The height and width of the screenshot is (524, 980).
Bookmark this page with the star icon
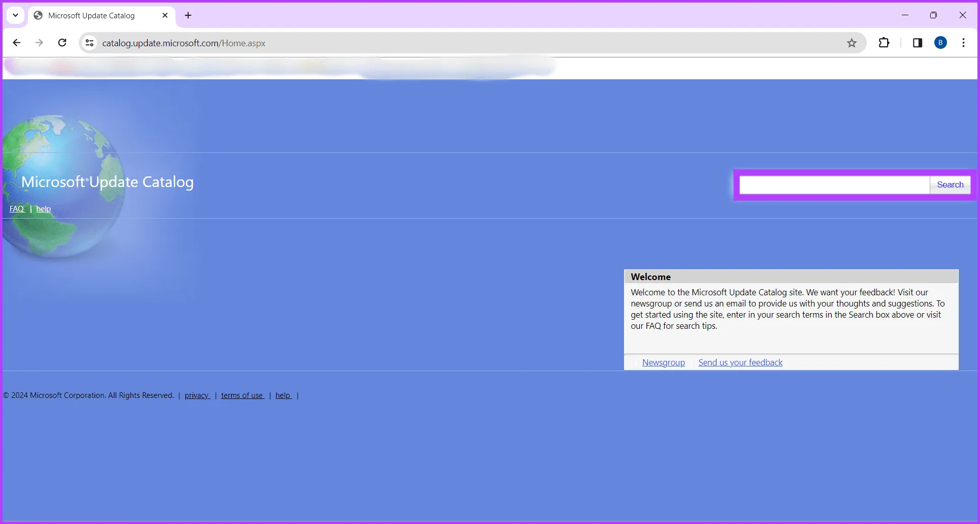[x=852, y=43]
